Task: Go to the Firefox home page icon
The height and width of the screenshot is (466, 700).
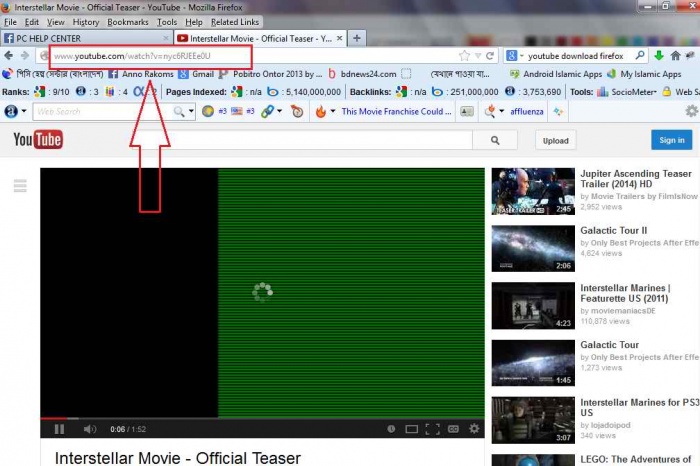Action: 675,55
